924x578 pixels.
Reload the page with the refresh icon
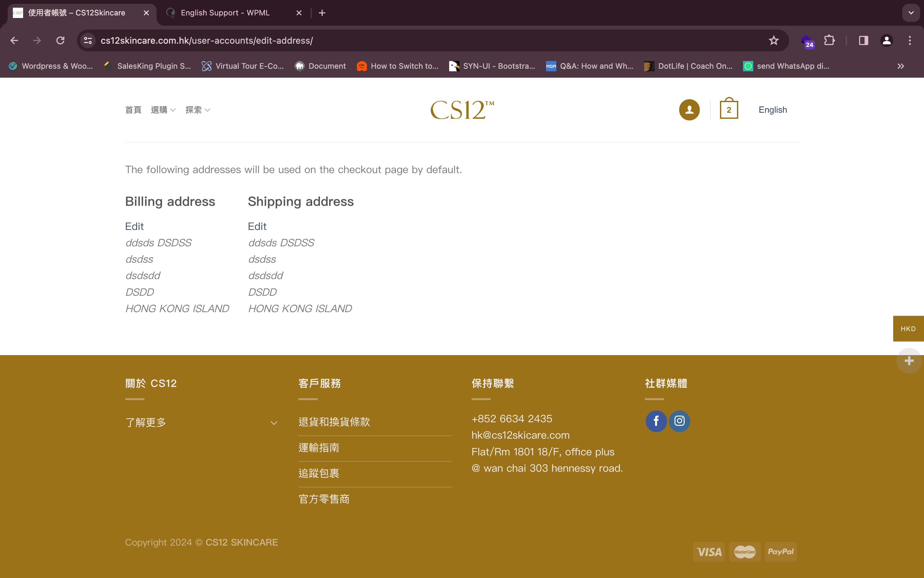pyautogui.click(x=60, y=40)
